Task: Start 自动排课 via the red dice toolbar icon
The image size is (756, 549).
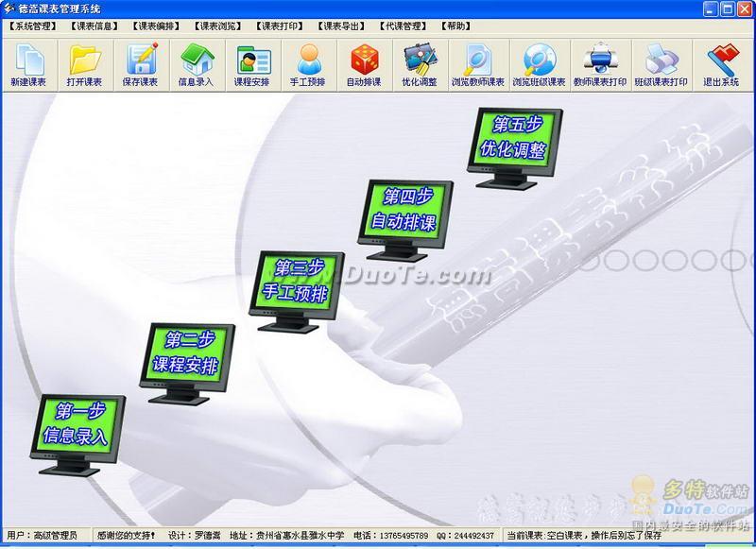Action: point(365,65)
